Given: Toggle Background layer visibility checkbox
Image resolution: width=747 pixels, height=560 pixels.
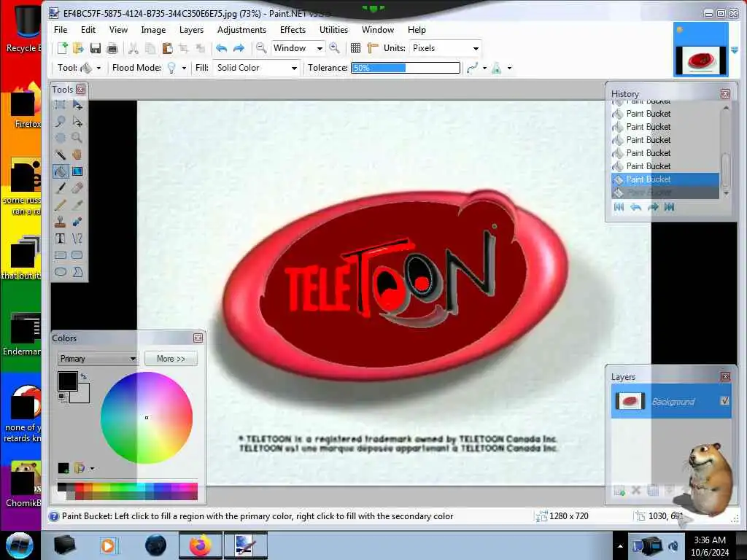Looking at the screenshot, I should coord(724,401).
